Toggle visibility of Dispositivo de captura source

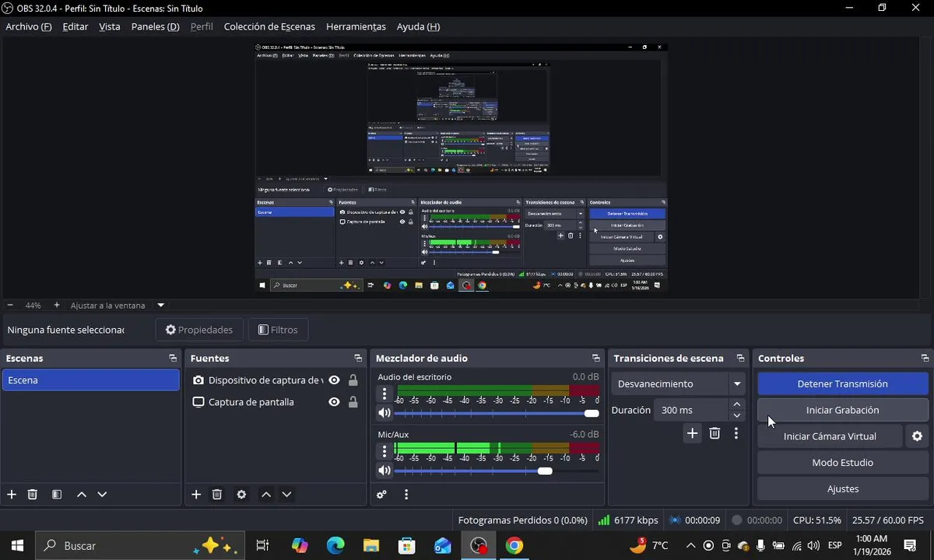point(334,380)
